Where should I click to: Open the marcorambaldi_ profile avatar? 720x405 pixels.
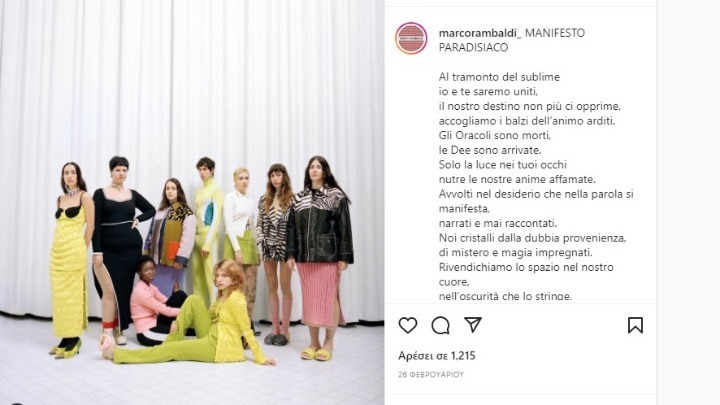(411, 39)
